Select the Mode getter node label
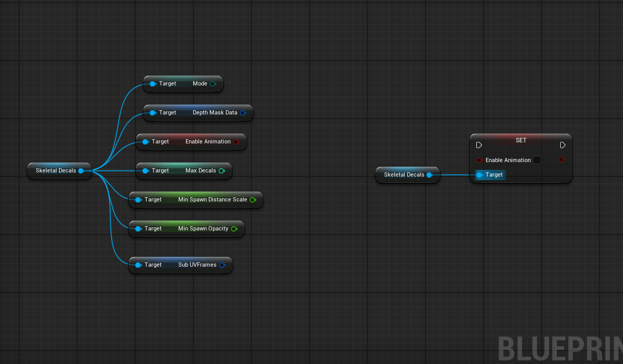Image resolution: width=623 pixels, height=364 pixels. coord(200,84)
